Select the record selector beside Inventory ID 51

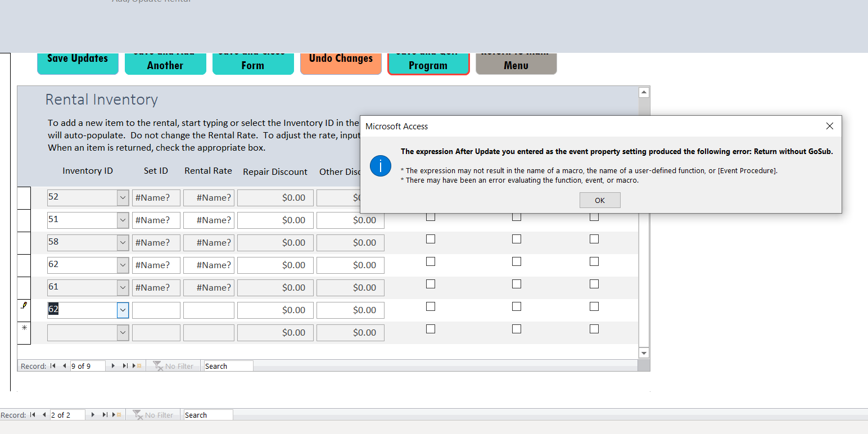(x=24, y=220)
